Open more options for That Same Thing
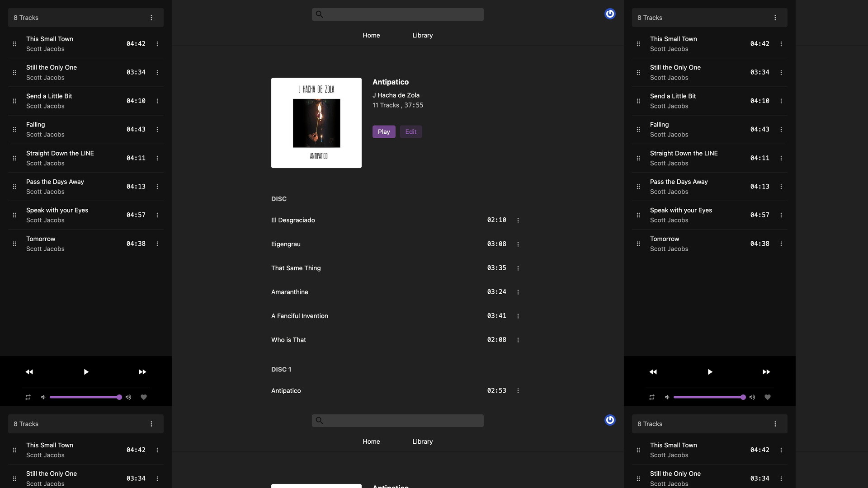This screenshot has height=488, width=868. [x=518, y=268]
